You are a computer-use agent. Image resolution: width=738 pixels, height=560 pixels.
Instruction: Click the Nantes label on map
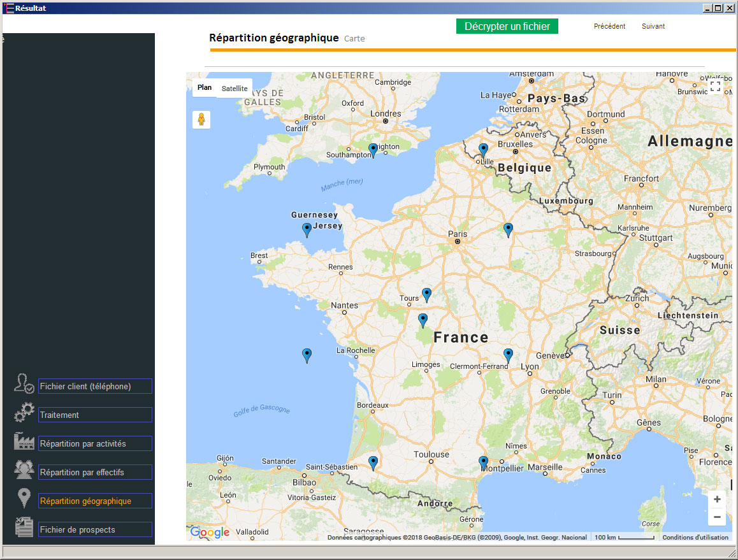[x=344, y=305]
